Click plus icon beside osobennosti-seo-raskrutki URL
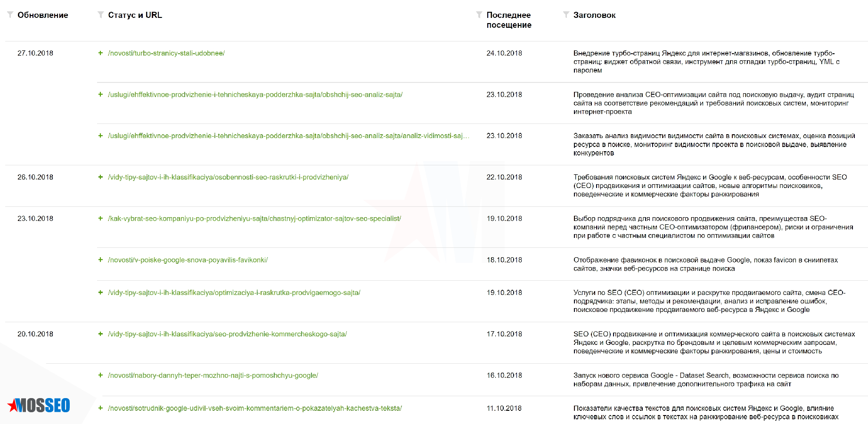 click(100, 177)
